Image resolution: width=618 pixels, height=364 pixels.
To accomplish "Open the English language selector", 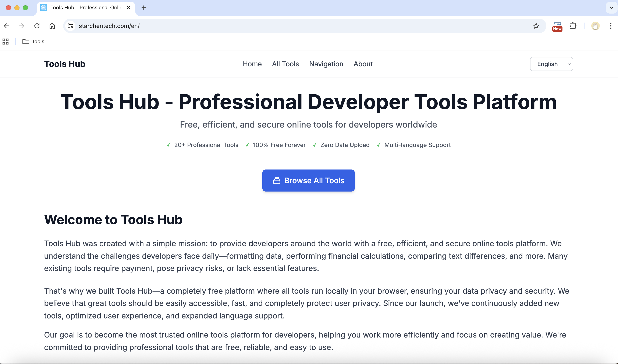I will pyautogui.click(x=551, y=64).
